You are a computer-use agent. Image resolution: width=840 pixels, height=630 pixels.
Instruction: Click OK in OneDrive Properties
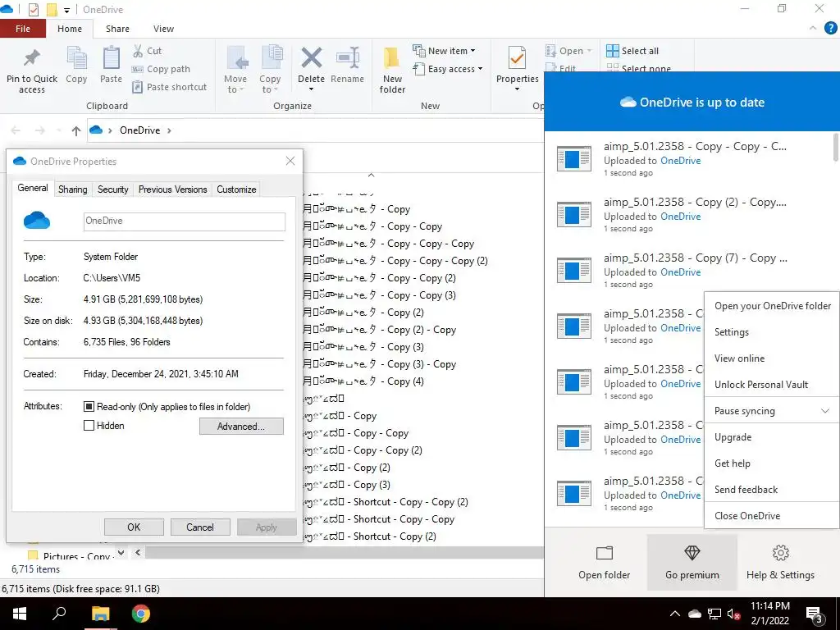point(134,527)
